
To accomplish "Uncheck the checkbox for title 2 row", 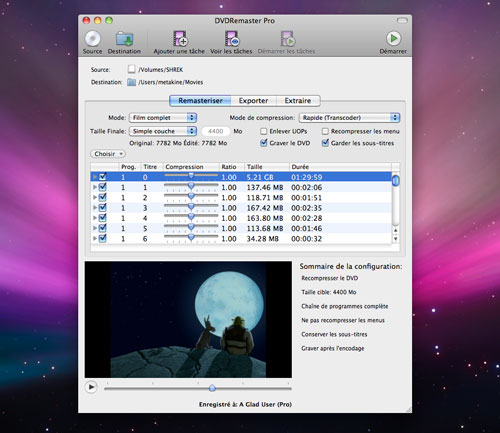I will tap(103, 197).
